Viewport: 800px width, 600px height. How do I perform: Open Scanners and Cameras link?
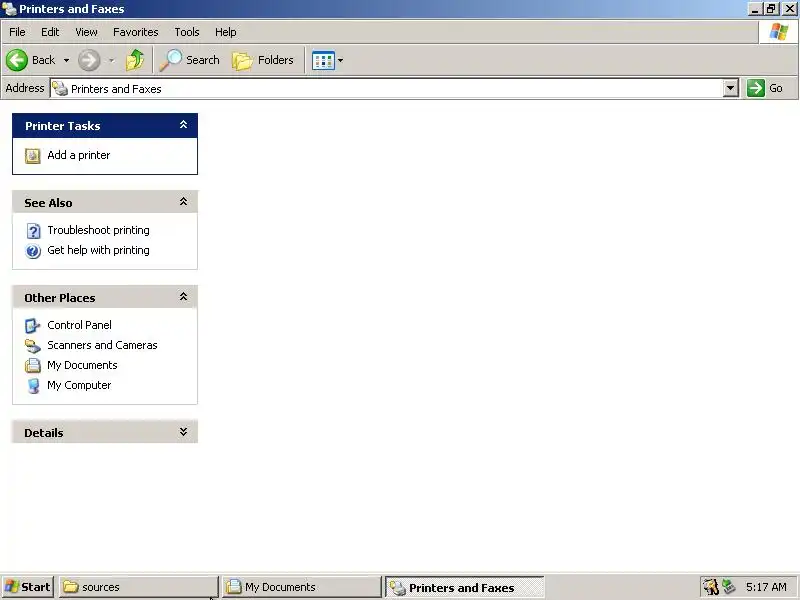tap(102, 345)
